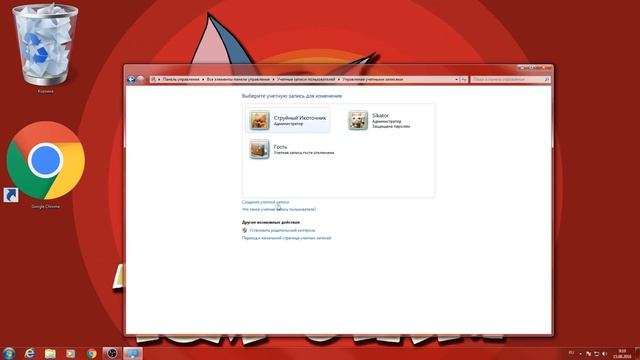Click the Show Desktop strip

[637, 353]
